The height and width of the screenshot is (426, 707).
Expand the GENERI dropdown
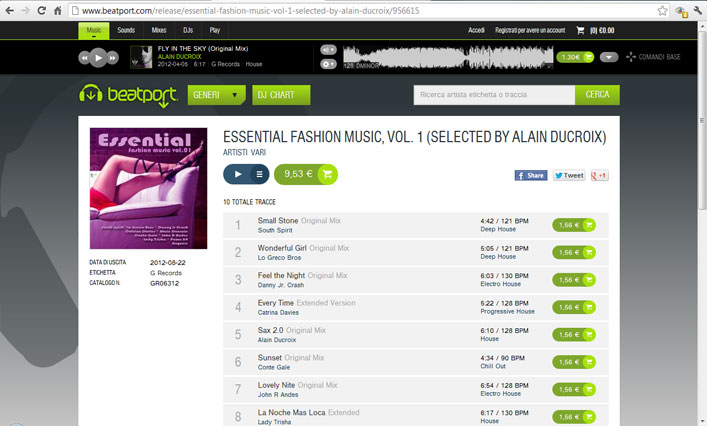click(216, 95)
